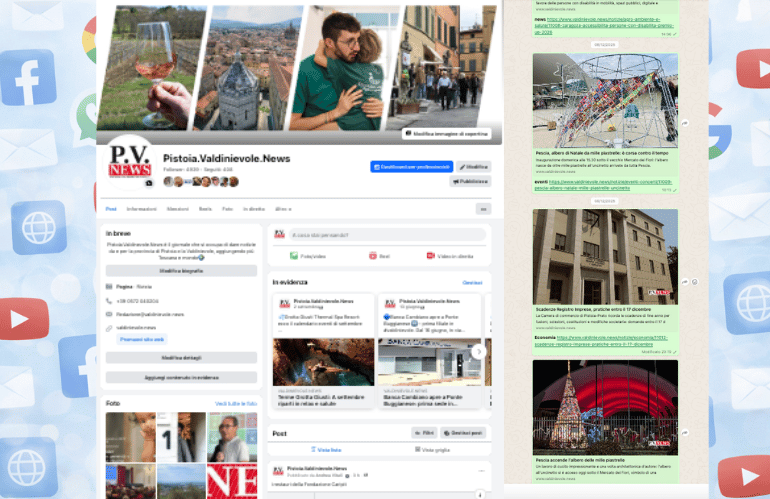Click Vedi tutte le foto link
This screenshot has height=499, width=770.
[236, 404]
